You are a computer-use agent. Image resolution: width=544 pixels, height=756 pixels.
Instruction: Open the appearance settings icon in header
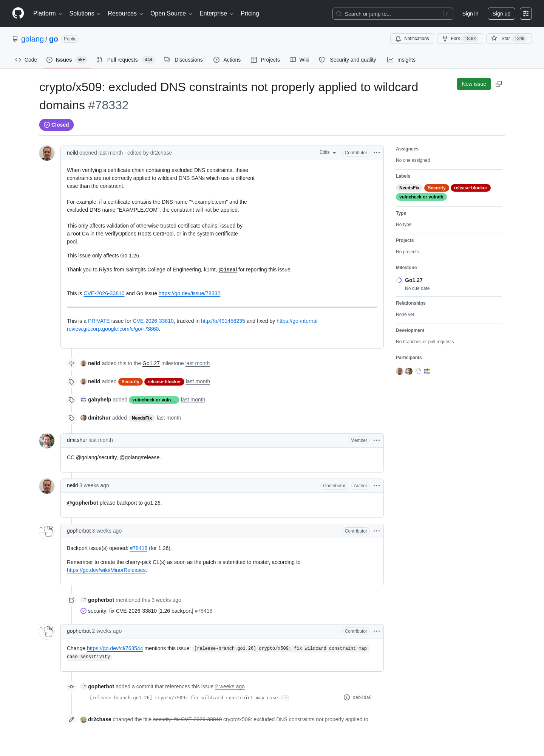tap(525, 14)
